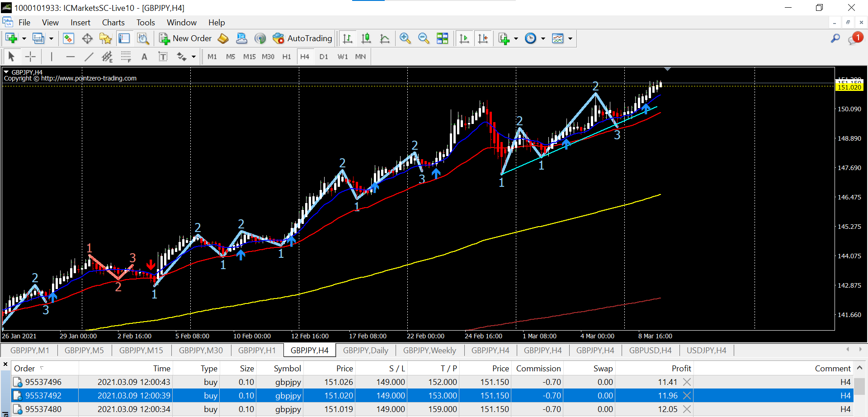Close order 95537480 with X

(687, 409)
